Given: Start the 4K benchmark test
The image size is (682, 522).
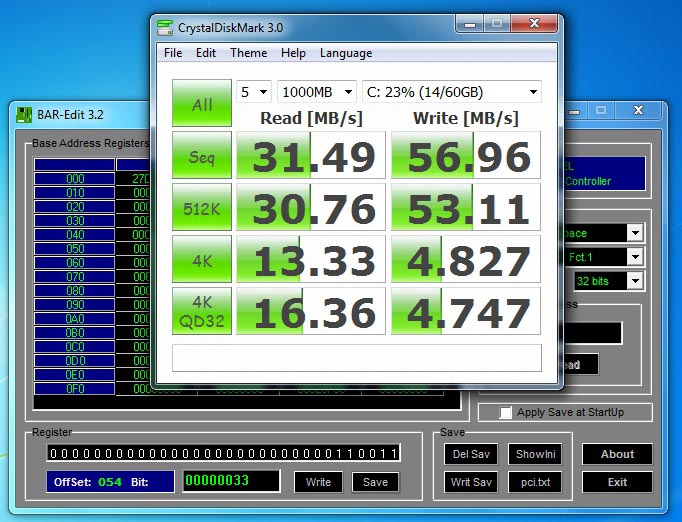Looking at the screenshot, I should (202, 259).
